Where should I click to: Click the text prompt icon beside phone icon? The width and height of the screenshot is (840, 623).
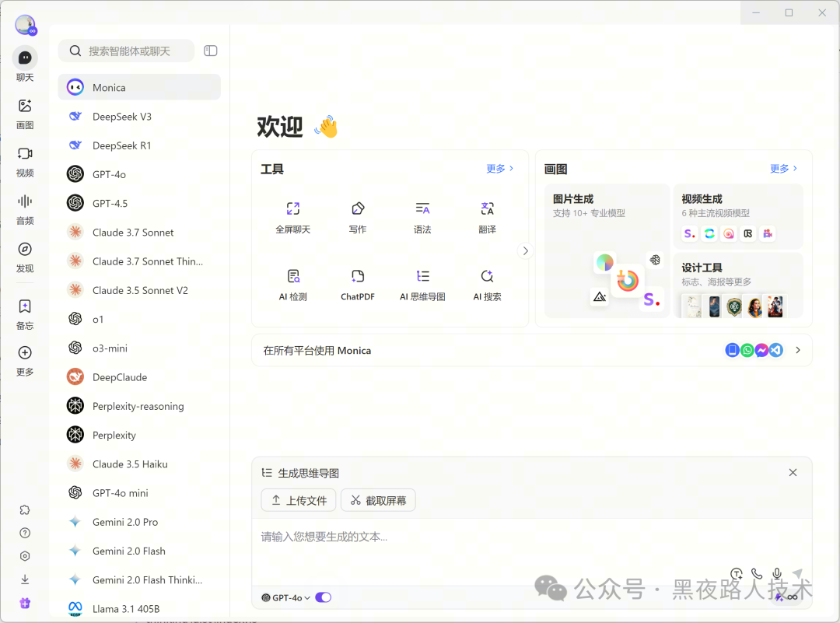tap(737, 574)
